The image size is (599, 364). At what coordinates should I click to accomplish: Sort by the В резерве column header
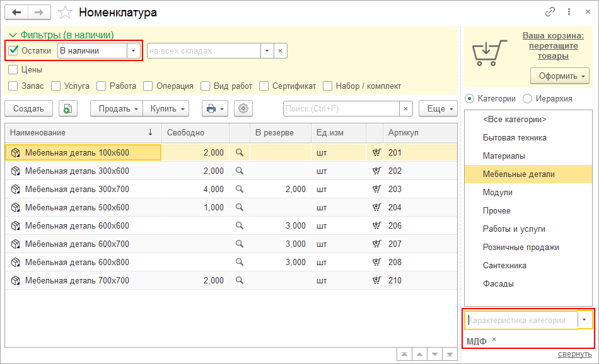coord(281,132)
